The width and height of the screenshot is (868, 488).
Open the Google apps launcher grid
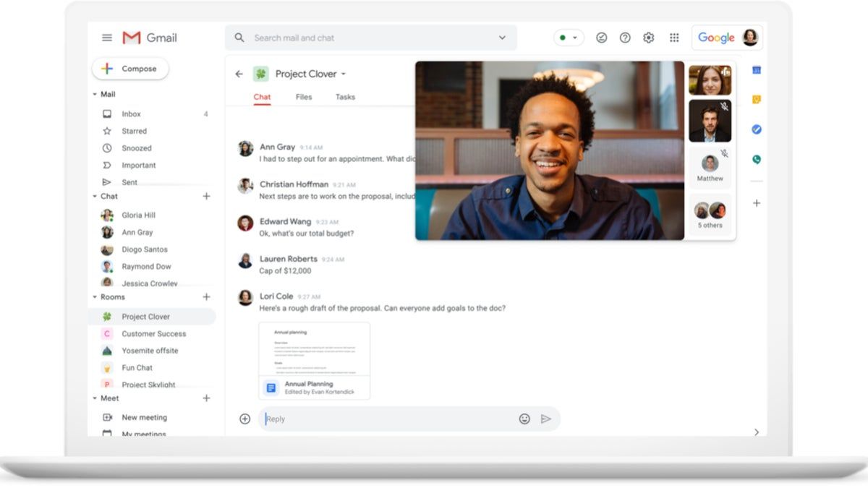[x=673, y=37]
